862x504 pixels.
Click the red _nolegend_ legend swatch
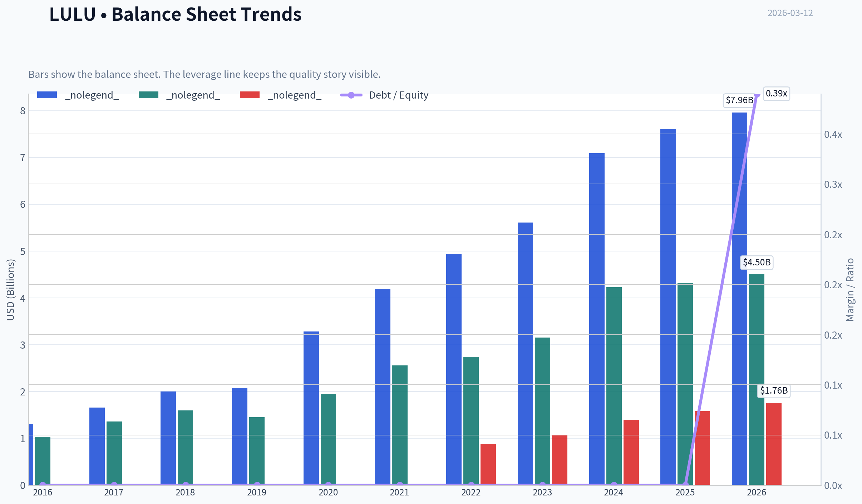click(x=250, y=95)
